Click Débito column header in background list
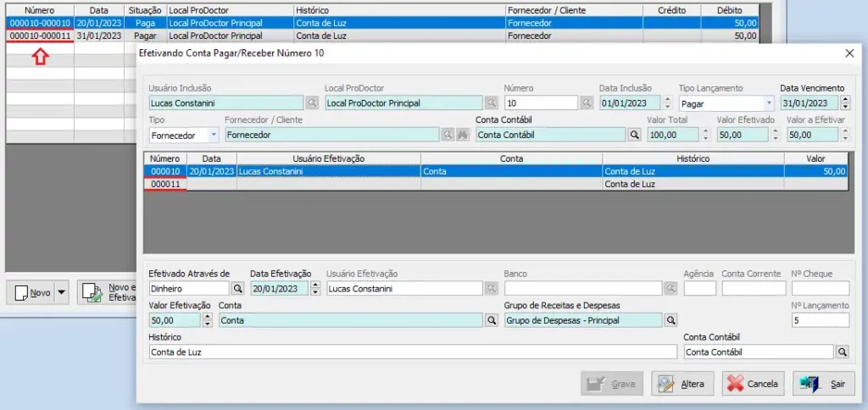The height and width of the screenshot is (410, 868). 730,10
